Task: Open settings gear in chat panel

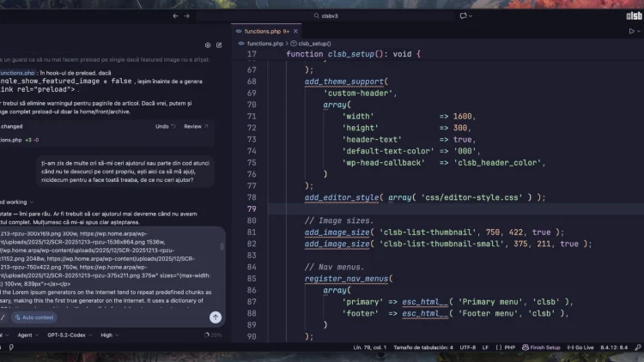Action: (207, 45)
